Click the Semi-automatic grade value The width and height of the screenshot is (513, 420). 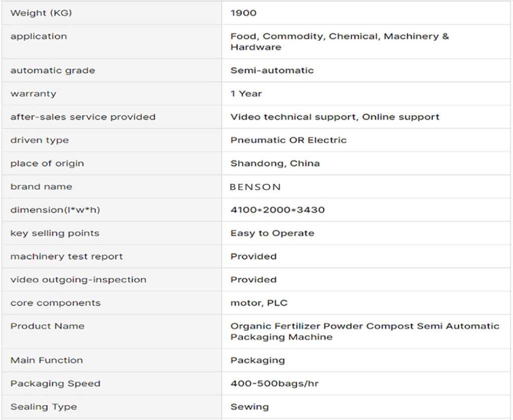(272, 71)
